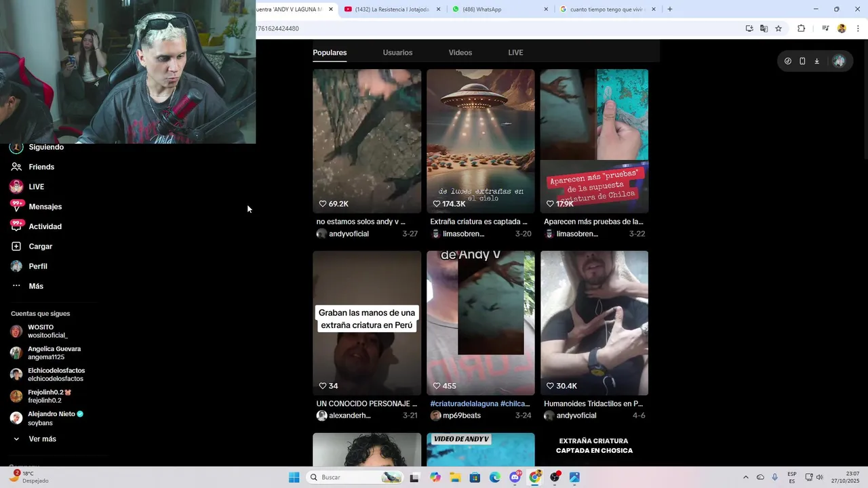The height and width of the screenshot is (488, 868).
Task: Open video 'Graban las manos de una extraña criatura'
Action: pos(367,323)
